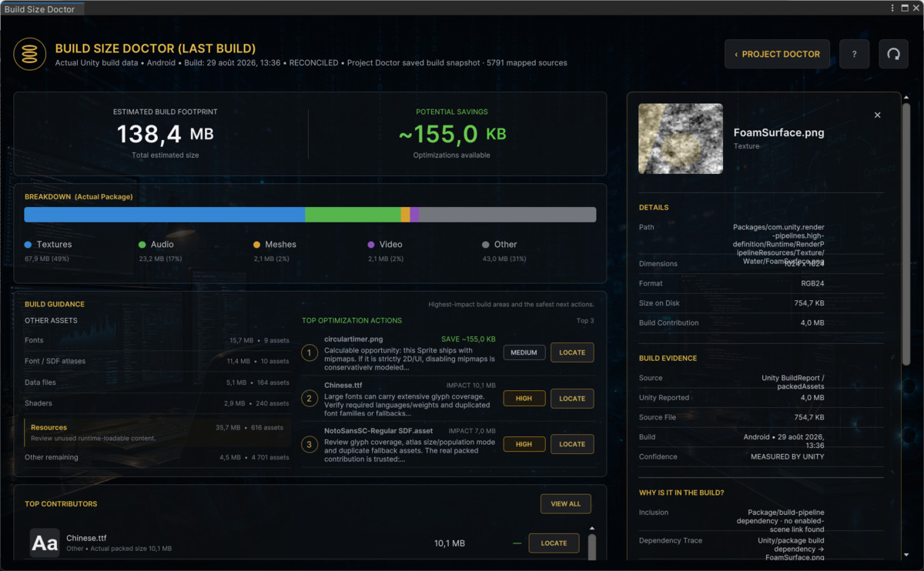This screenshot has width=924, height=571.
Task: Click the HIGH badge for Chinese.ttf
Action: pyautogui.click(x=524, y=399)
